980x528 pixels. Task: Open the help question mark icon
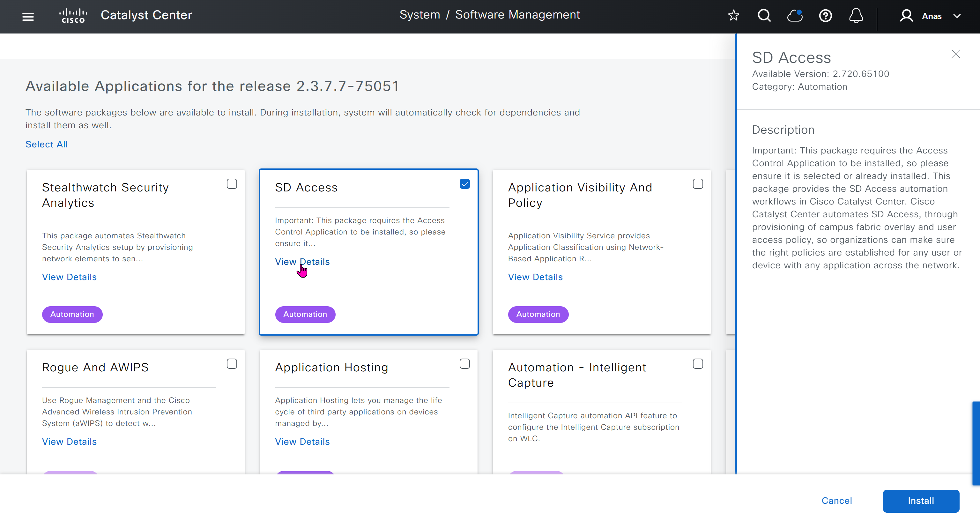[x=825, y=16]
